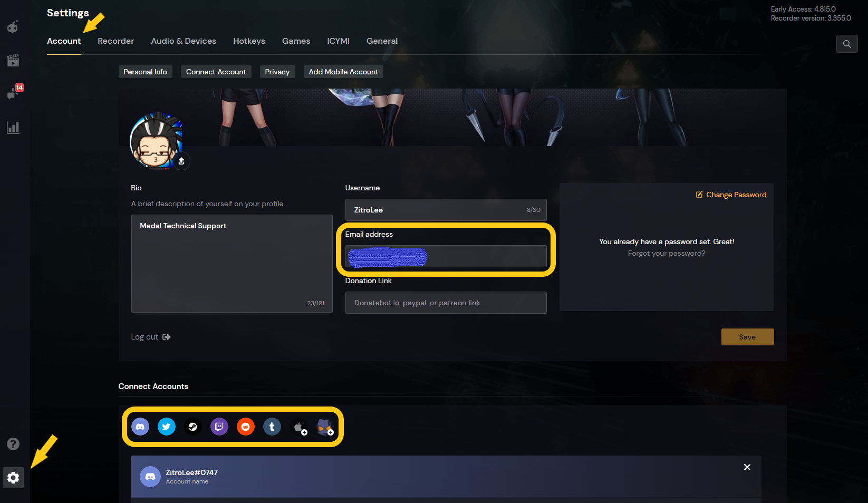868x503 pixels.
Task: Connect an Apple account
Action: [x=298, y=427]
